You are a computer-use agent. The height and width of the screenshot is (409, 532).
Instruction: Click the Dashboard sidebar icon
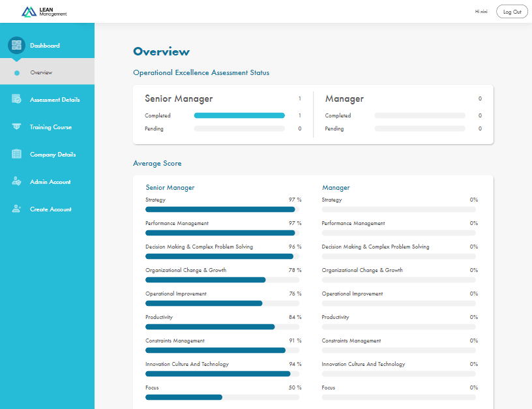16,46
